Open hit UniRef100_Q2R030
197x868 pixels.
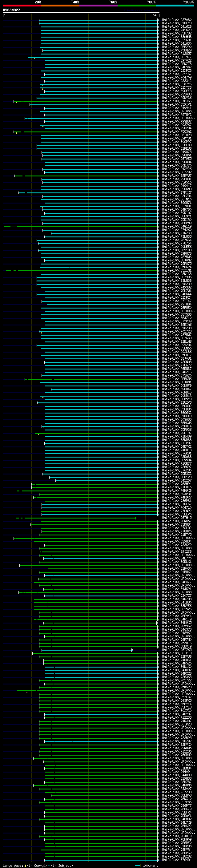177,569
